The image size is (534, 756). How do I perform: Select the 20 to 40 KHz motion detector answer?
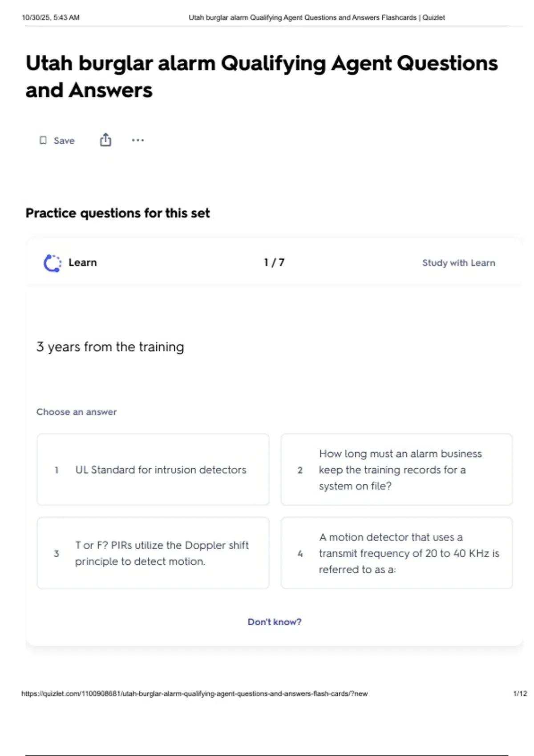click(x=396, y=553)
